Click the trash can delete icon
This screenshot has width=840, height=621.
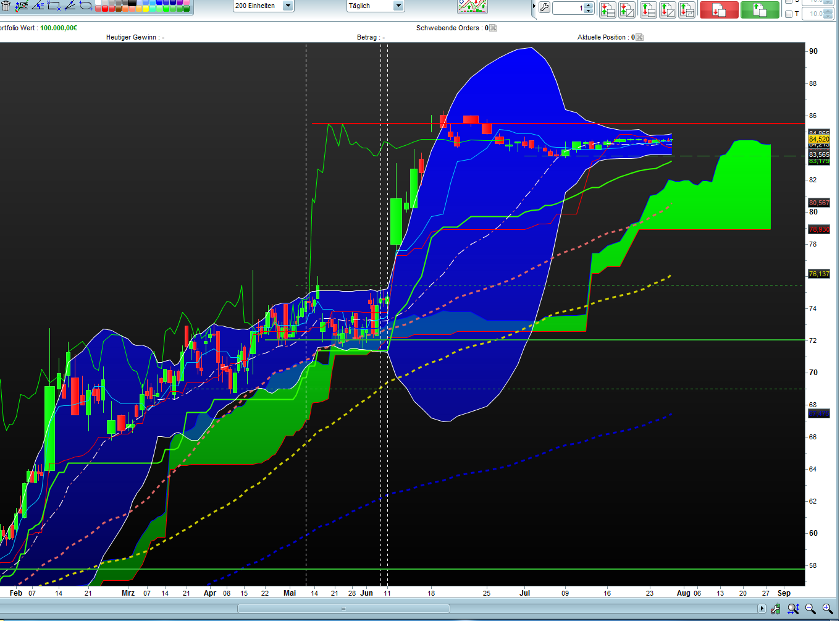point(6,6)
